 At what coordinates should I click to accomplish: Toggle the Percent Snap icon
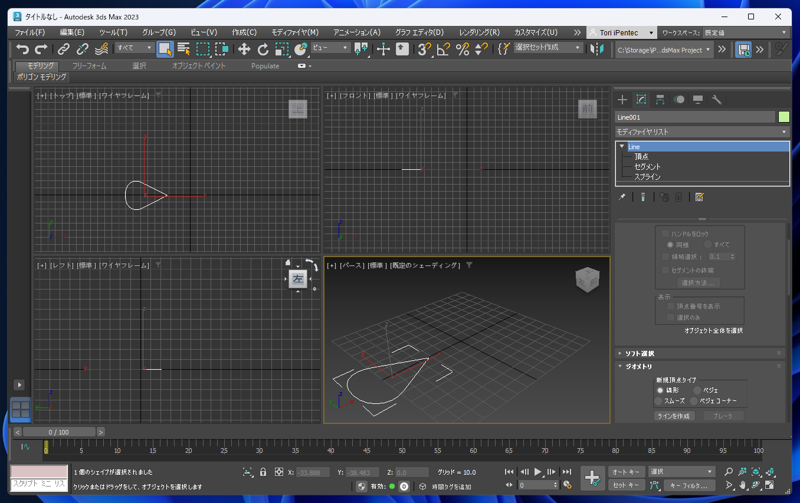click(x=462, y=49)
